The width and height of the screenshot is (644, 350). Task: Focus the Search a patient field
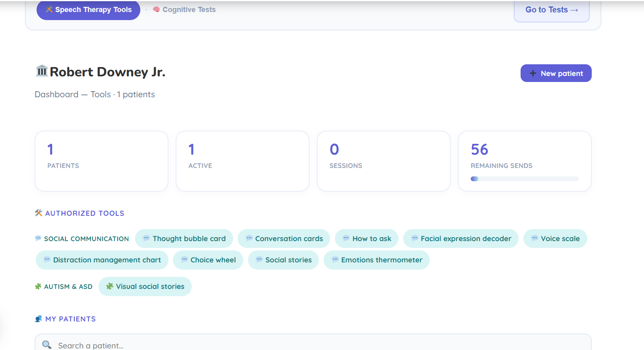pos(313,342)
